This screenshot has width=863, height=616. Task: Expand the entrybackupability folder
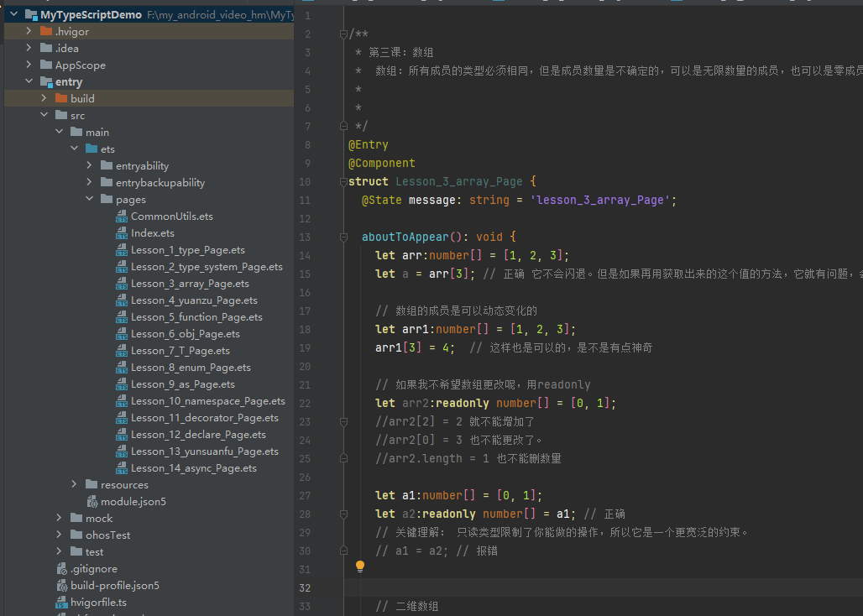(89, 182)
